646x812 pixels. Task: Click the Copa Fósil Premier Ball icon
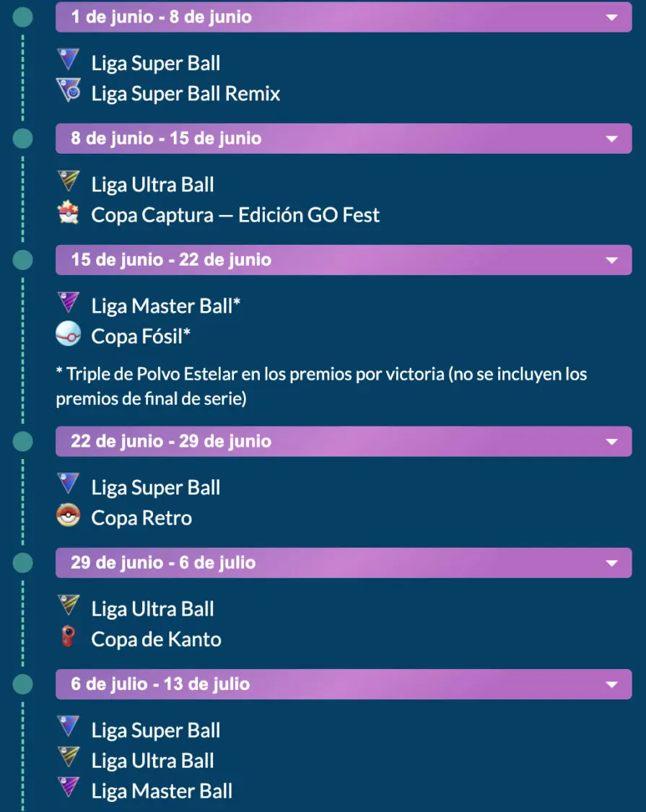pos(69,333)
